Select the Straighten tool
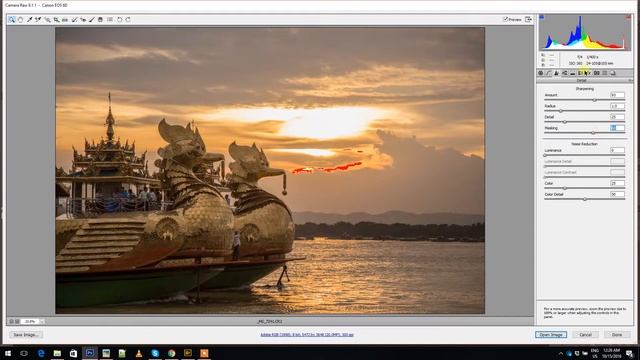The image size is (640, 360). click(x=65, y=20)
